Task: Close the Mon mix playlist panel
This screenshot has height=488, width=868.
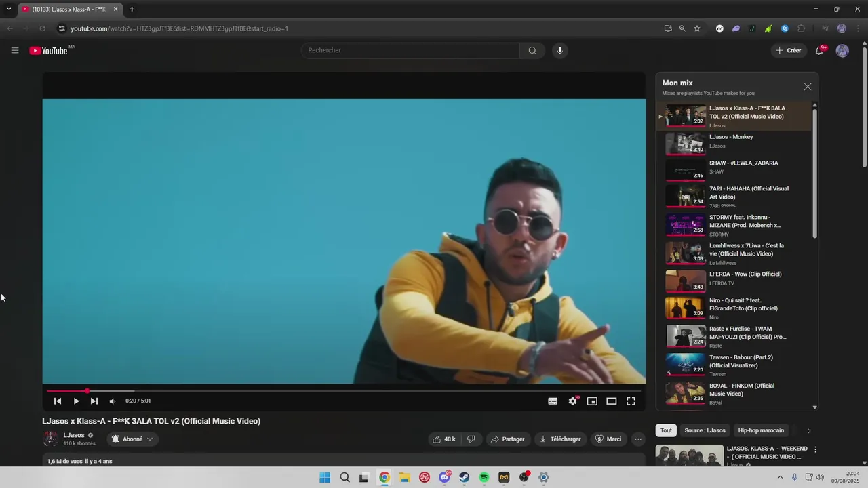Action: 807,87
